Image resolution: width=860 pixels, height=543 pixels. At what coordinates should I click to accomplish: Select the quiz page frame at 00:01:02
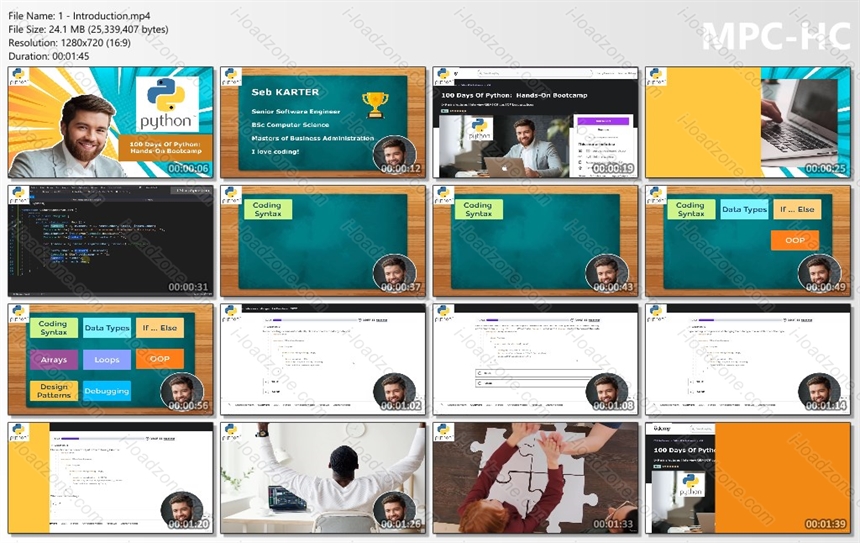(323, 359)
